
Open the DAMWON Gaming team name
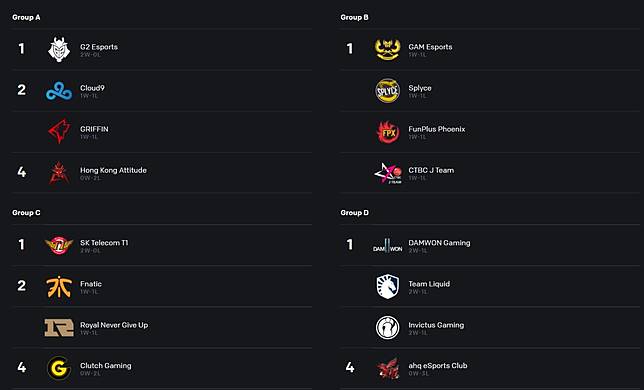tap(439, 243)
